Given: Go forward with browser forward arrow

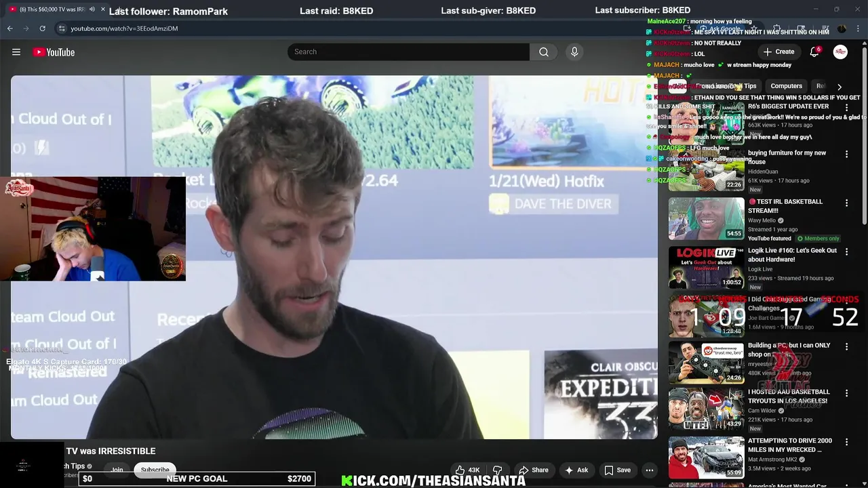Looking at the screenshot, I should pos(26,28).
